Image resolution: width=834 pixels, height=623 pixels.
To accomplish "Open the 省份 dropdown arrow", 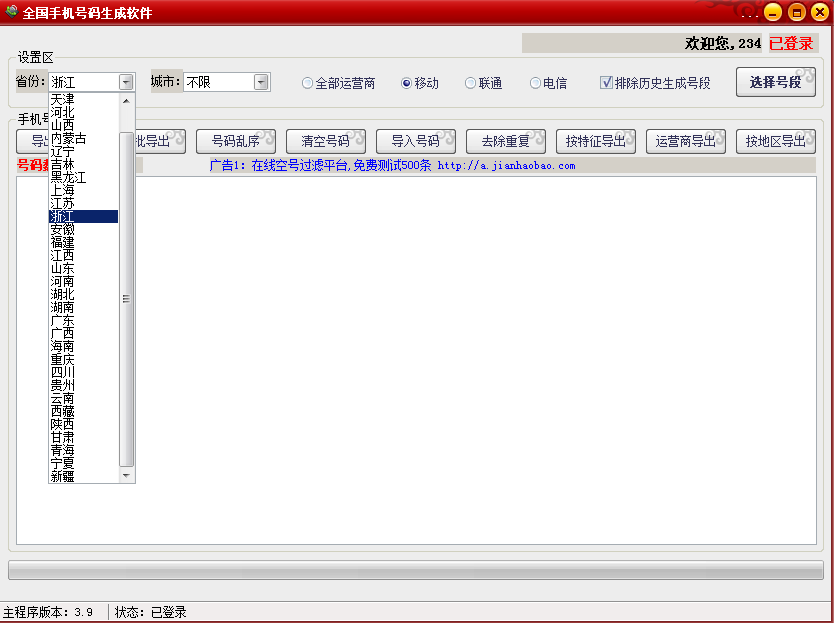I will point(126,82).
